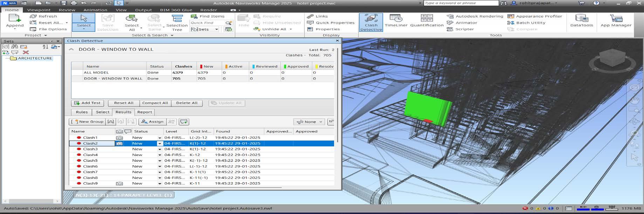
Task: Open the Viewpoint ribbon tab
Action: coord(39,10)
